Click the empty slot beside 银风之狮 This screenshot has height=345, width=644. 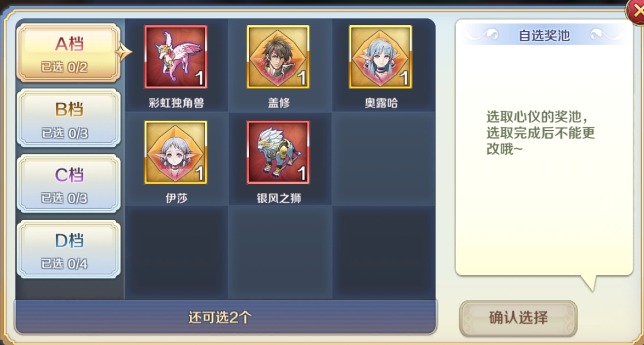click(x=384, y=159)
